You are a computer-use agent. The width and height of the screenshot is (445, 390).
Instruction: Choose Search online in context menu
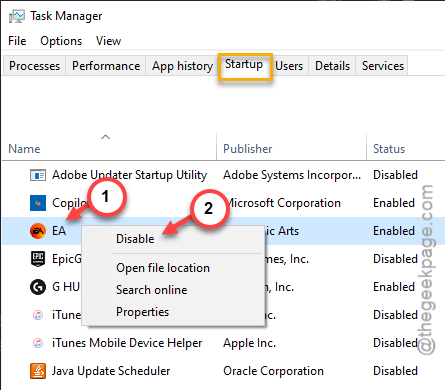[152, 290]
